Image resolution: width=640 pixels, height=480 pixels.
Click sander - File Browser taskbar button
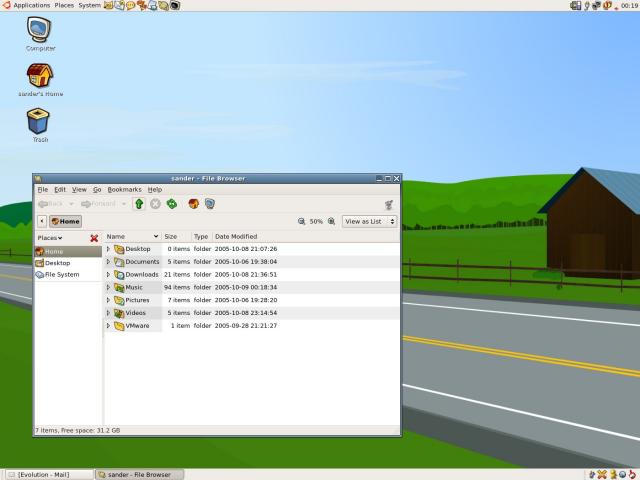[x=139, y=475]
